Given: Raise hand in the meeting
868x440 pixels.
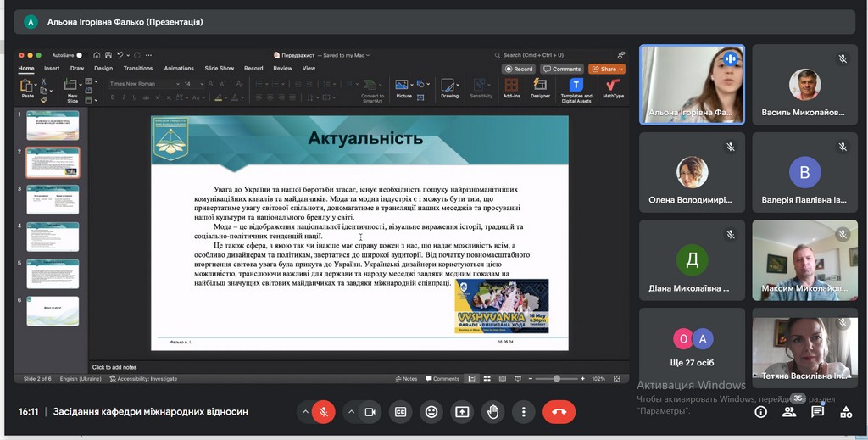Looking at the screenshot, I should 493,412.
